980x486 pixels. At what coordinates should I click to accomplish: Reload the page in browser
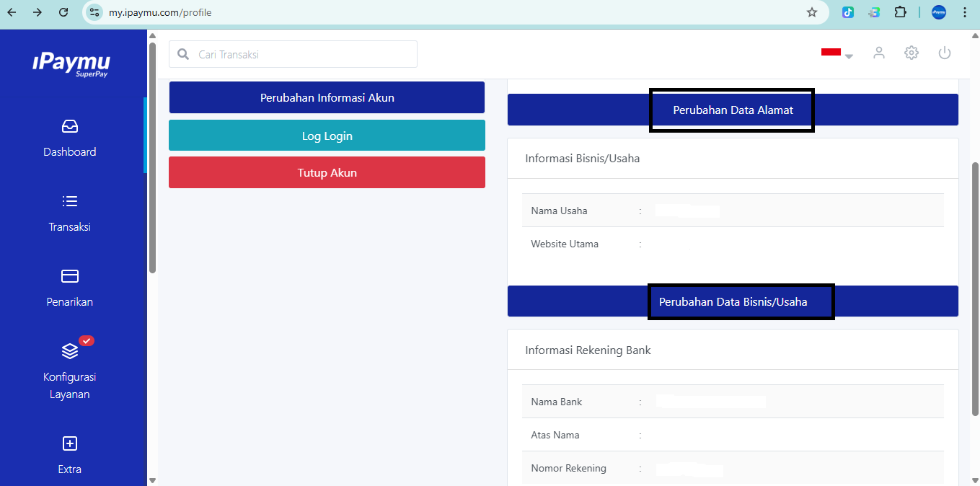coord(63,12)
